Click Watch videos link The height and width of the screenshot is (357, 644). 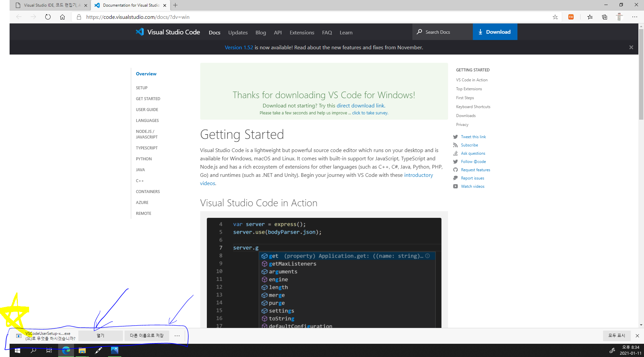473,186
